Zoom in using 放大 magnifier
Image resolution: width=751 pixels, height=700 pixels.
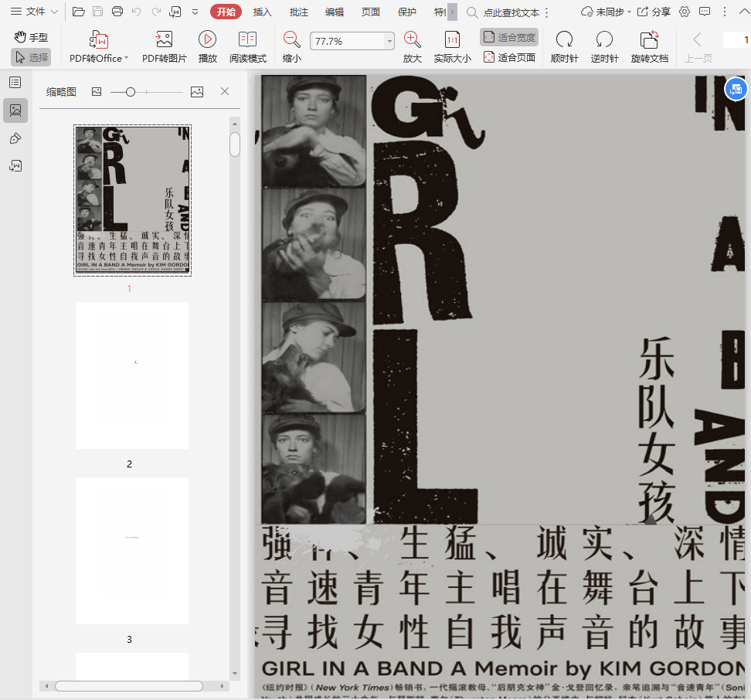tap(413, 39)
